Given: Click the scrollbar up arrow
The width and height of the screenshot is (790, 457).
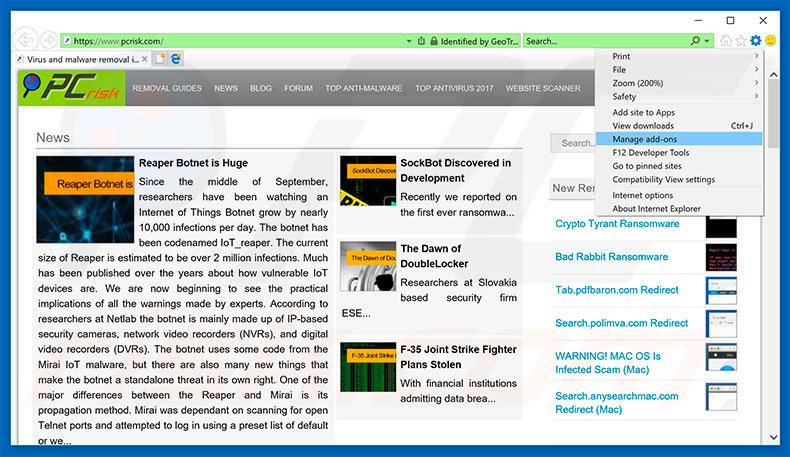Looking at the screenshot, I should click(773, 75).
